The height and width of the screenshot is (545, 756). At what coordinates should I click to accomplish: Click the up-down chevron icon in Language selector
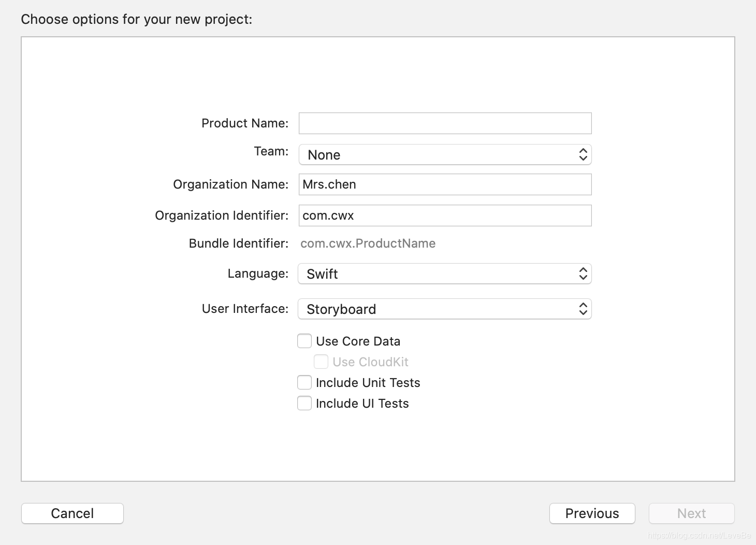[x=583, y=274]
